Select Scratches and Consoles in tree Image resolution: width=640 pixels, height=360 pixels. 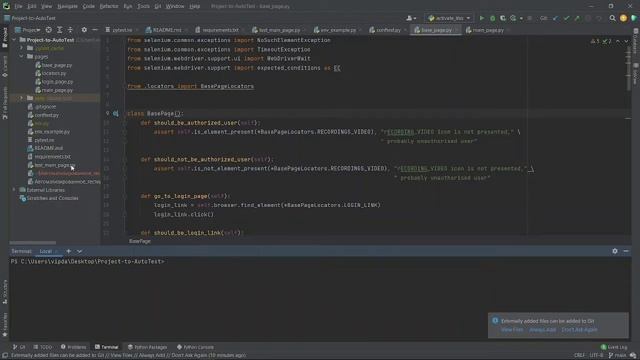[52, 198]
